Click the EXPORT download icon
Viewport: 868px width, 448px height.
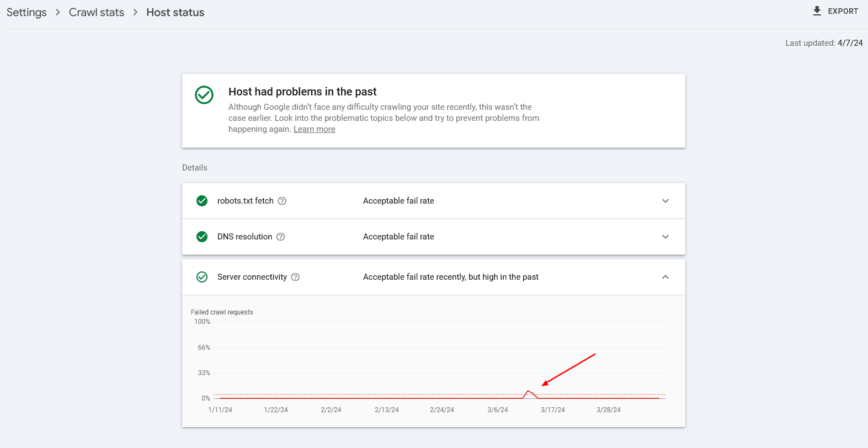(x=817, y=11)
